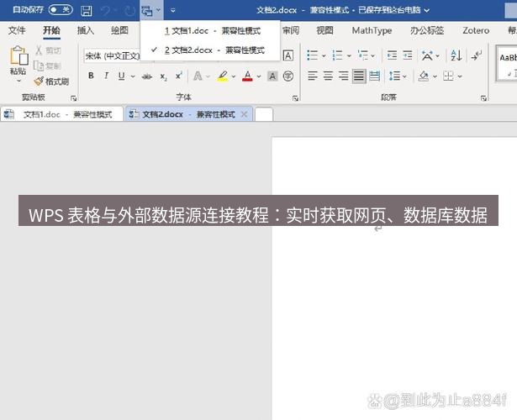Select checked window entry 2 文档2.docx

[210, 50]
